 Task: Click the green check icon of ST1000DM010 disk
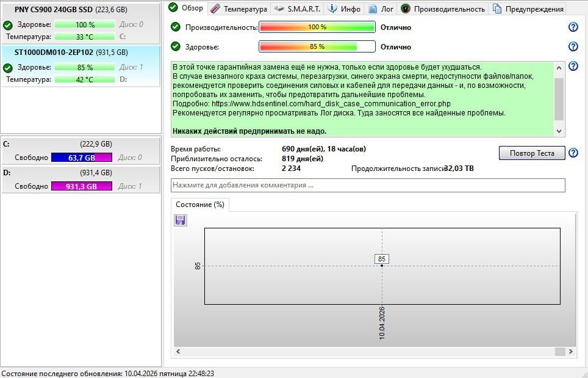pyautogui.click(x=8, y=68)
